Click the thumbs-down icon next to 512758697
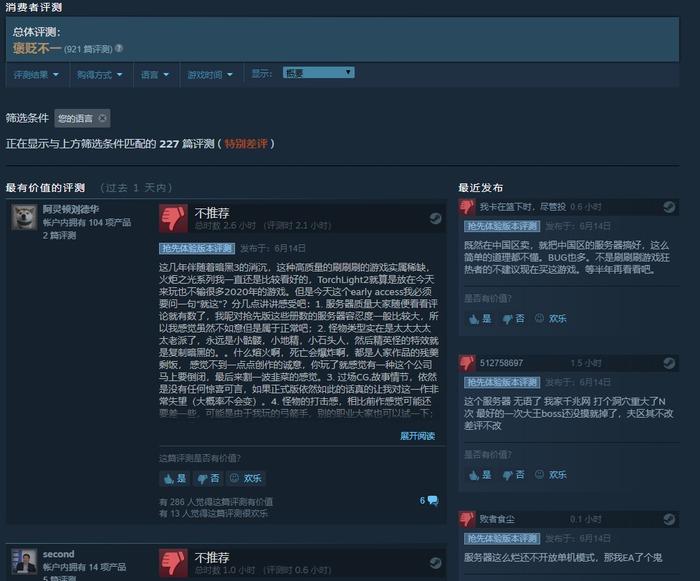 (467, 363)
